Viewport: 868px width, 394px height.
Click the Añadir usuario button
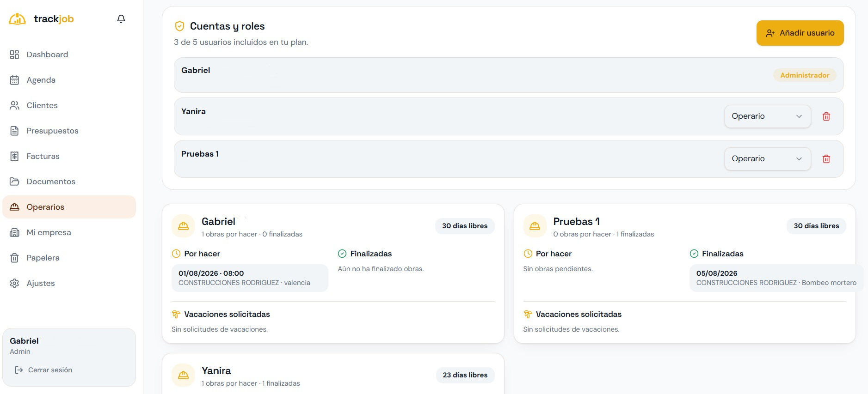click(800, 33)
